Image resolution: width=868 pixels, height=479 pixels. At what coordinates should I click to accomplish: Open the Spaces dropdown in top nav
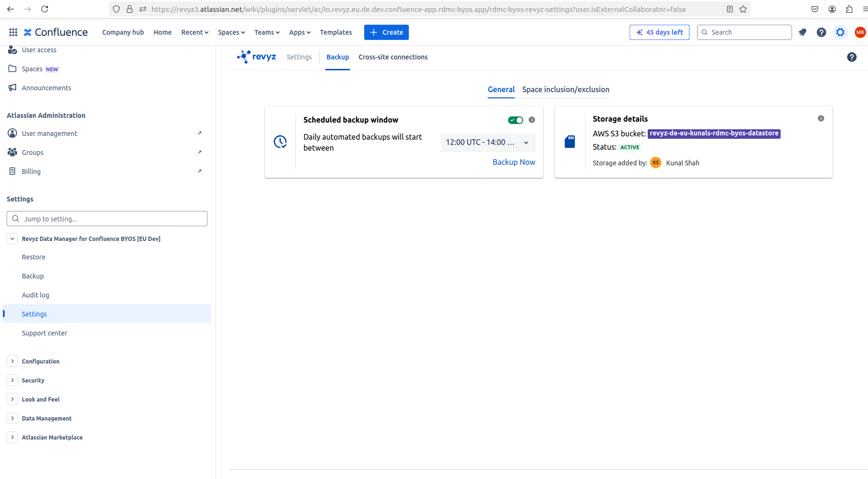[231, 32]
